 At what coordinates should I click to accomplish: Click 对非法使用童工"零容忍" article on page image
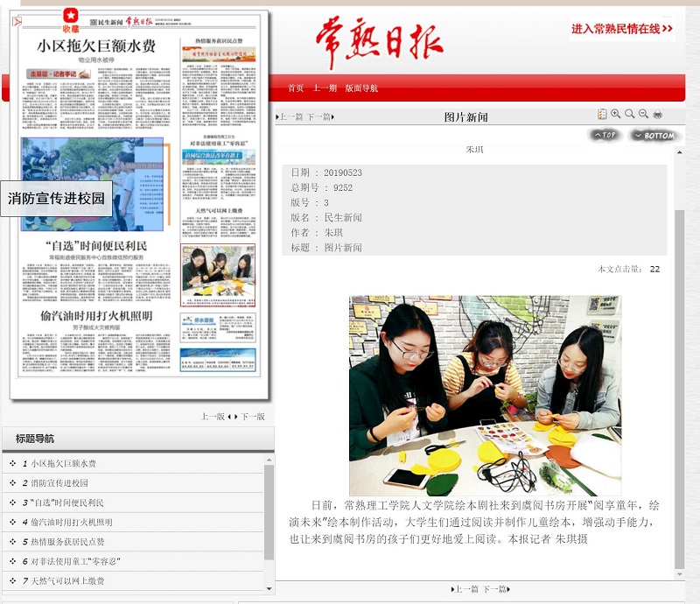point(219,166)
